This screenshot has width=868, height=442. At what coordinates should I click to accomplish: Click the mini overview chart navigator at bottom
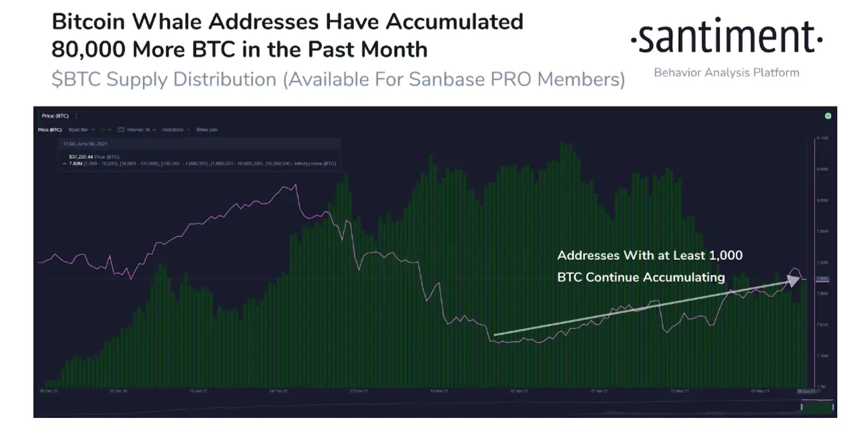[x=434, y=407]
